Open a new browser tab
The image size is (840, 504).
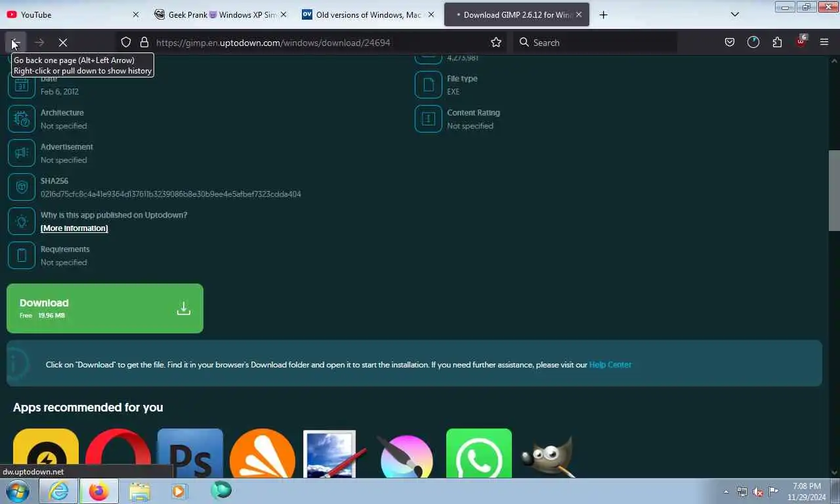pos(603,14)
